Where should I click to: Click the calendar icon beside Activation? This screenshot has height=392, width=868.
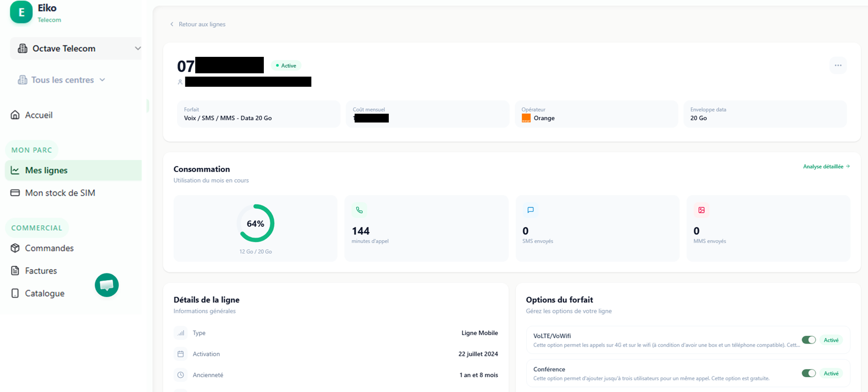[x=181, y=354]
